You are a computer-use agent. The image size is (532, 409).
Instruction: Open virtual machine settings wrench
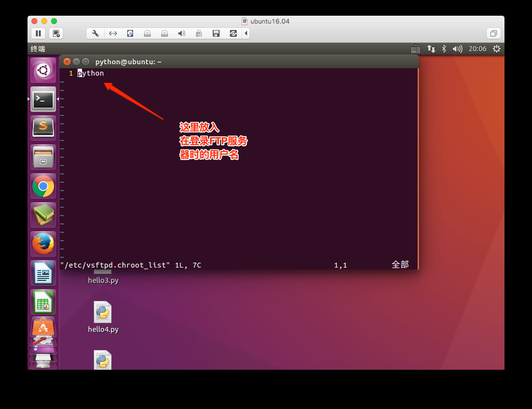pos(95,33)
